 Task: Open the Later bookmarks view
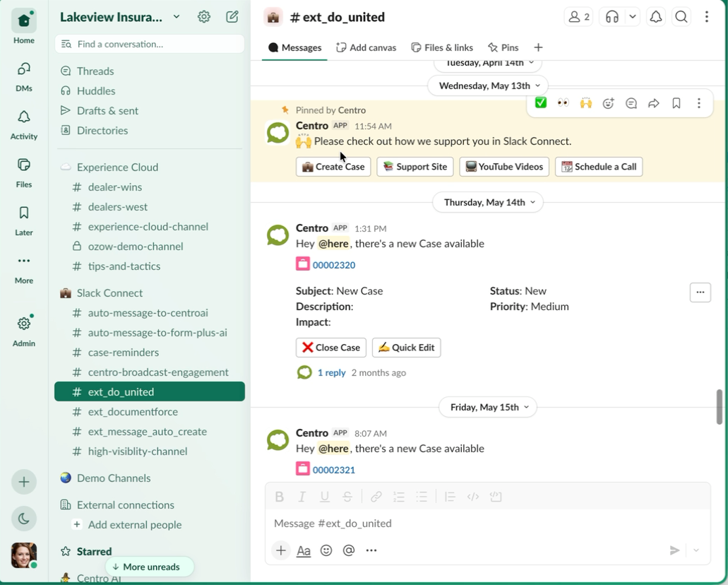(x=24, y=220)
